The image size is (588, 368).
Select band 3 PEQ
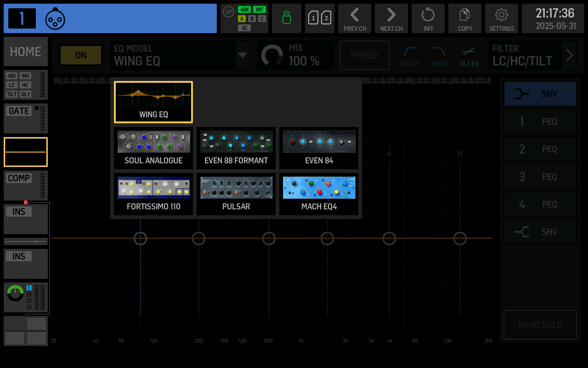click(540, 177)
